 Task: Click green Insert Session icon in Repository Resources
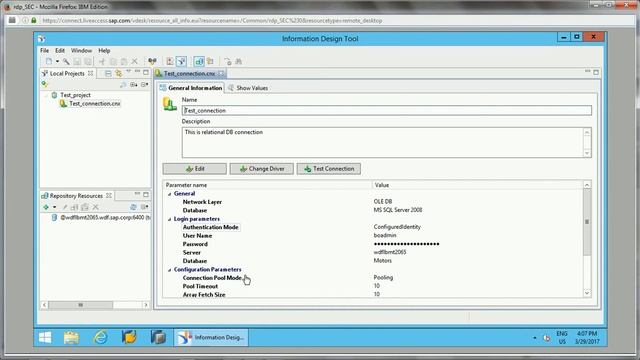click(x=46, y=207)
